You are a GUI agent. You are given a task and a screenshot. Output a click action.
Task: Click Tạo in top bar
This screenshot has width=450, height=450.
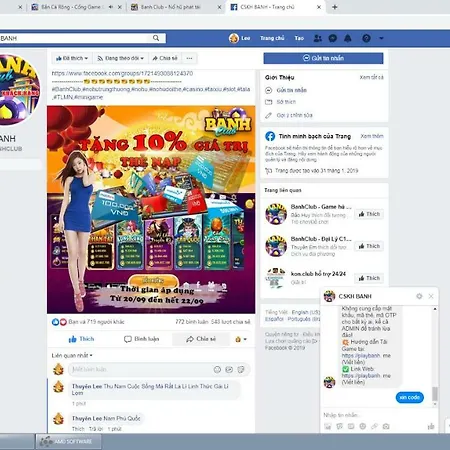pos(299,38)
